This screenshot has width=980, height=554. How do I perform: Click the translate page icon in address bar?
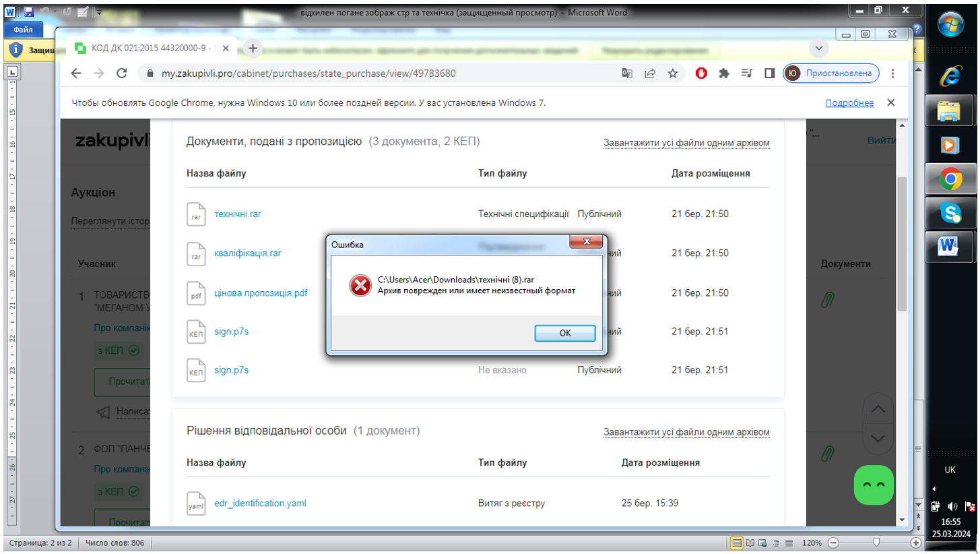tap(627, 73)
